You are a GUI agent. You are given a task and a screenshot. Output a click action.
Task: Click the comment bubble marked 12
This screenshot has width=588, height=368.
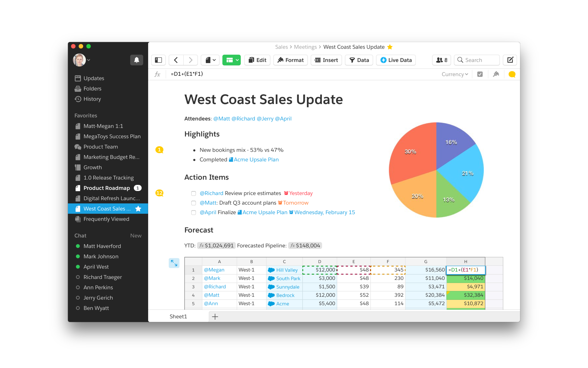pyautogui.click(x=159, y=193)
